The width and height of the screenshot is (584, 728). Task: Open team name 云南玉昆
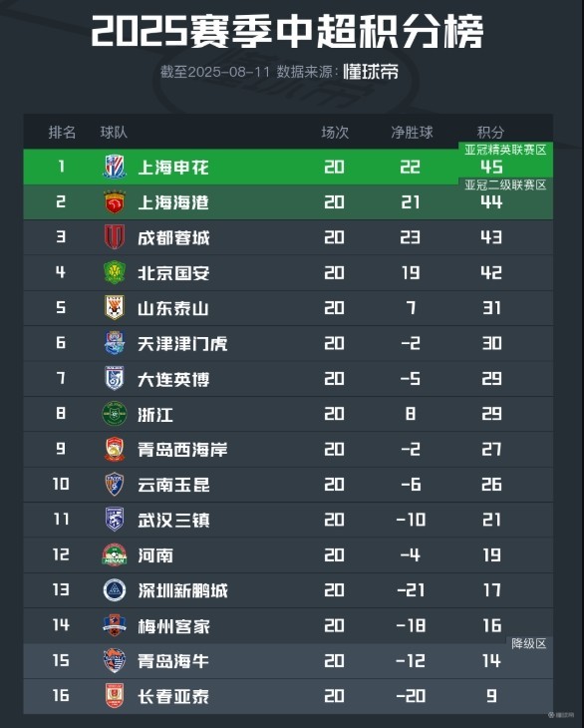click(x=173, y=485)
